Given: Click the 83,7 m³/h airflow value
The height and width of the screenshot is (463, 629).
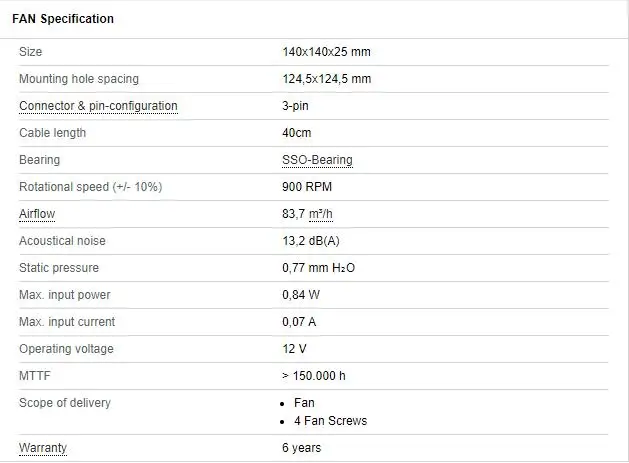Looking at the screenshot, I should coord(307,214).
